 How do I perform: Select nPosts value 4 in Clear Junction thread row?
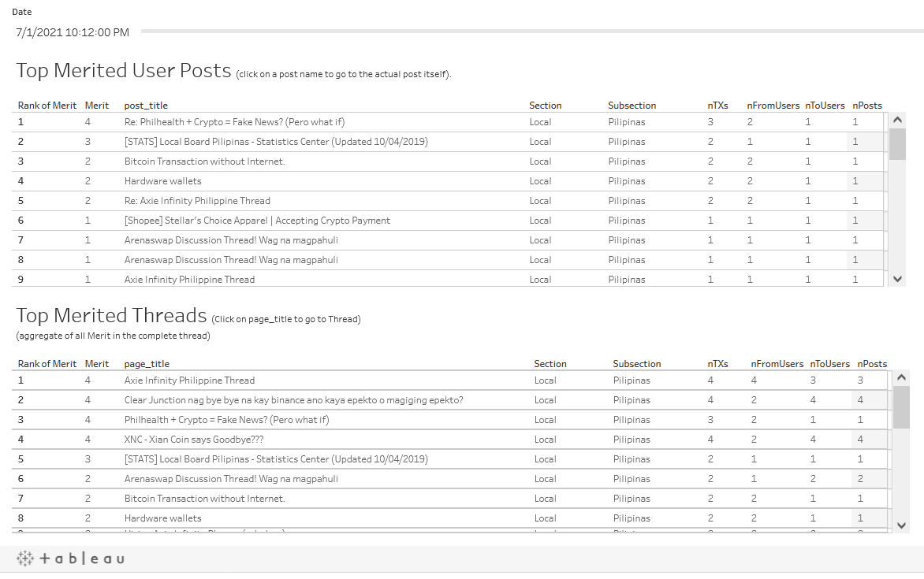pyautogui.click(x=860, y=400)
